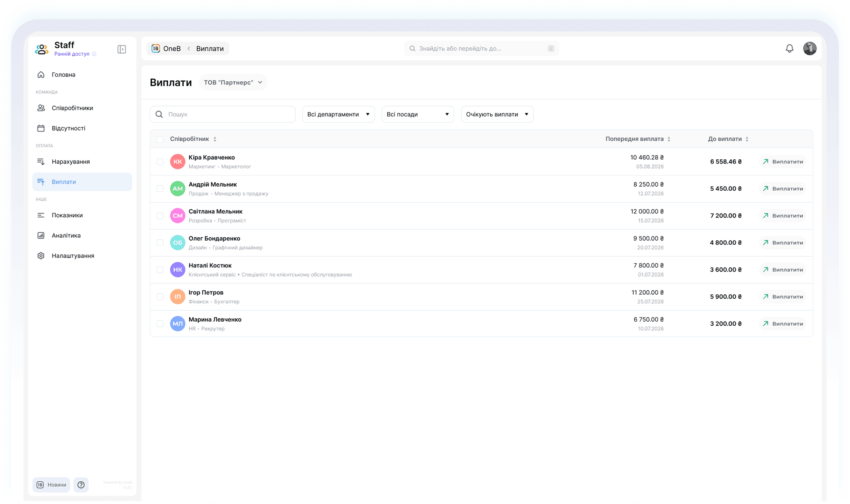Viewport: 850px width, 504px height.
Task: Click the ІП avatar of Ігор Петров
Action: [178, 296]
